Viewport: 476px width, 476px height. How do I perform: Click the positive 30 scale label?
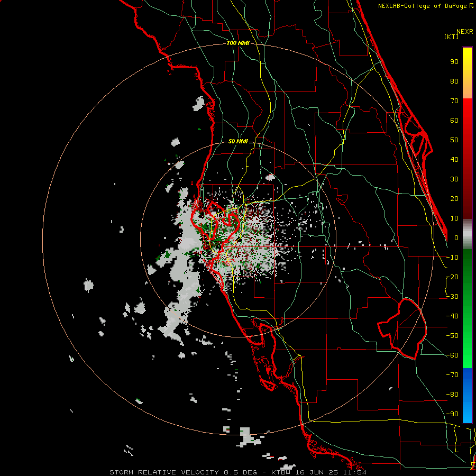(x=454, y=179)
